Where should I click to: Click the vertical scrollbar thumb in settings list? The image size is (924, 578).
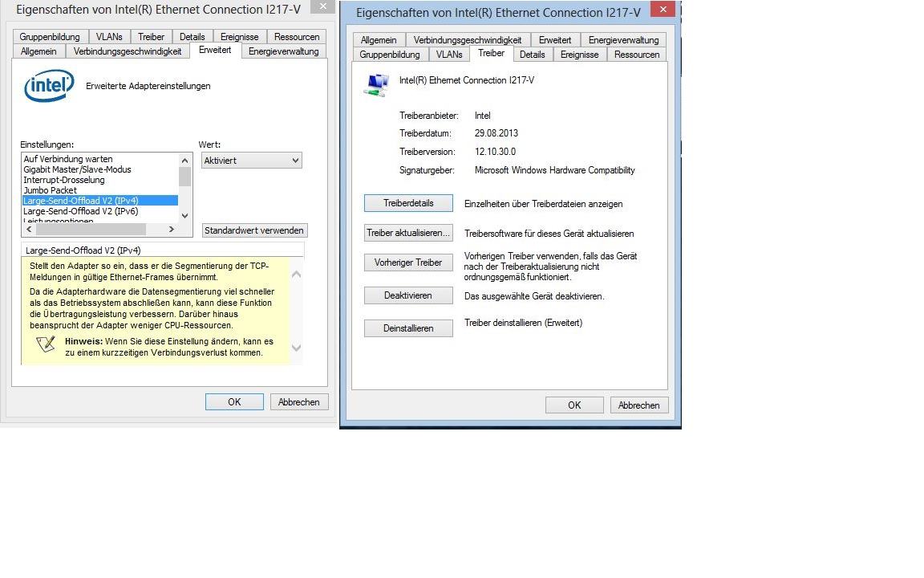[185, 177]
